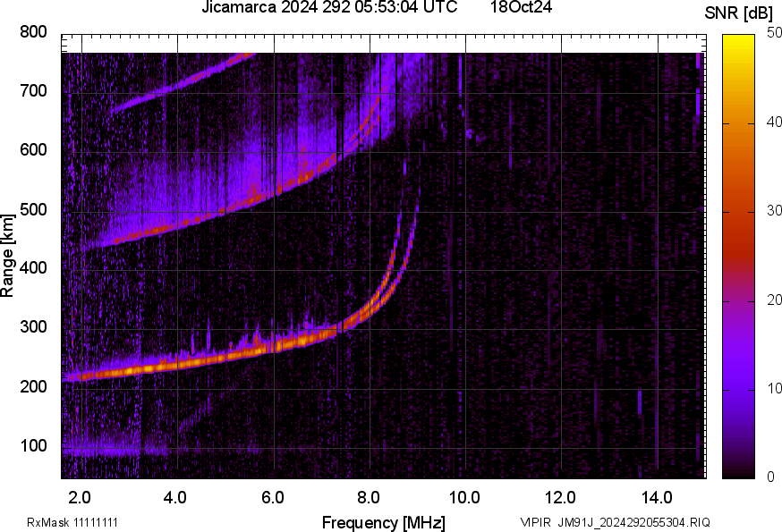Click the frequency tick label '6.0'
Viewport: 782px width, 532px height.
(272, 497)
